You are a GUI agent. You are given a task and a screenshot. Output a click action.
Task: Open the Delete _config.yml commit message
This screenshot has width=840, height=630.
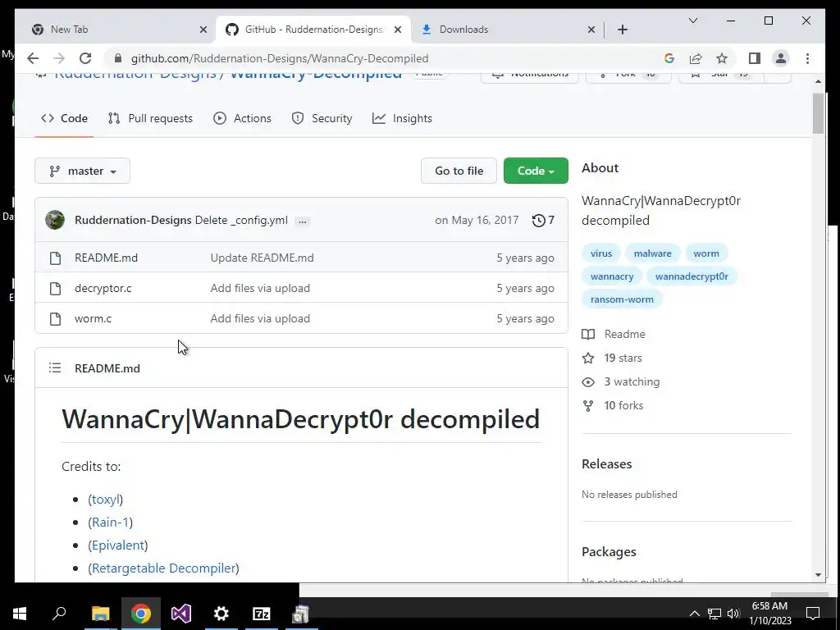tap(241, 220)
